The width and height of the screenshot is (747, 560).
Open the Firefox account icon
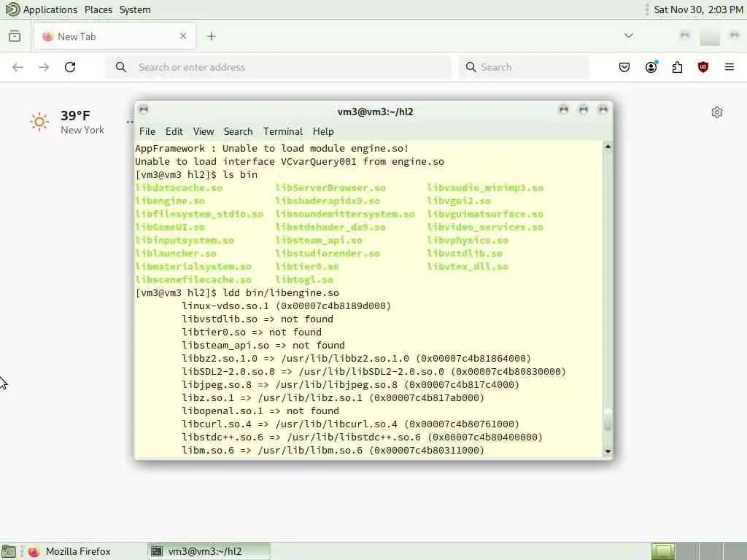[651, 67]
